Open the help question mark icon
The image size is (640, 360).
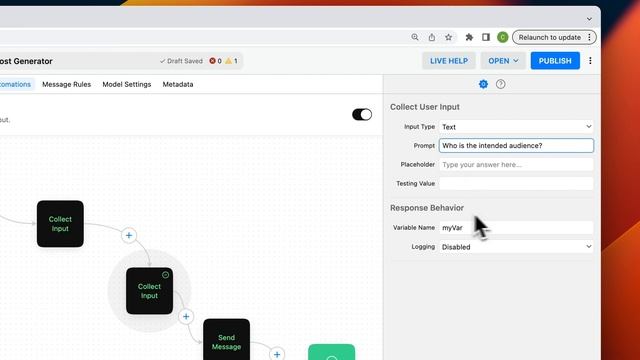pyautogui.click(x=500, y=84)
